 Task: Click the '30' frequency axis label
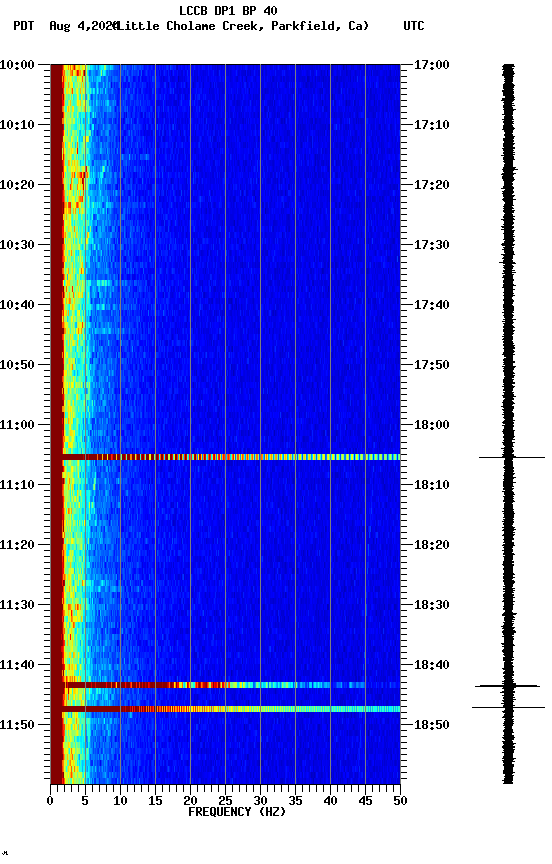point(260,801)
